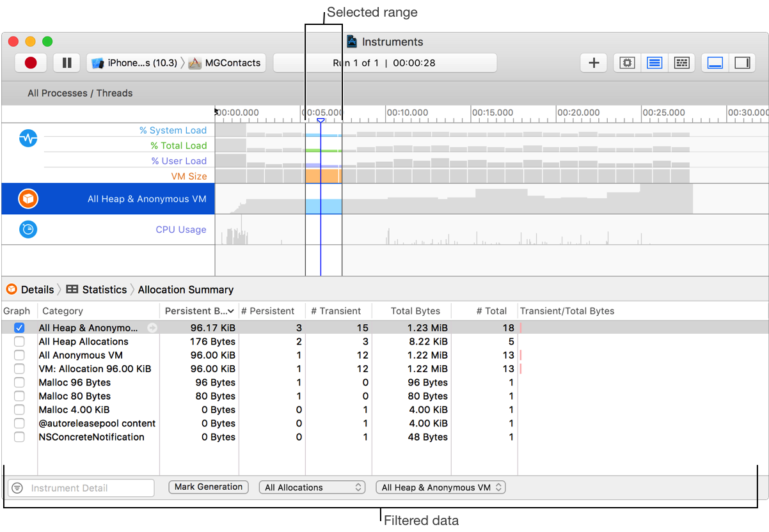The image size is (769, 532).
Task: Check the All Heap Allocations graph checkbox
Action: tap(19, 341)
